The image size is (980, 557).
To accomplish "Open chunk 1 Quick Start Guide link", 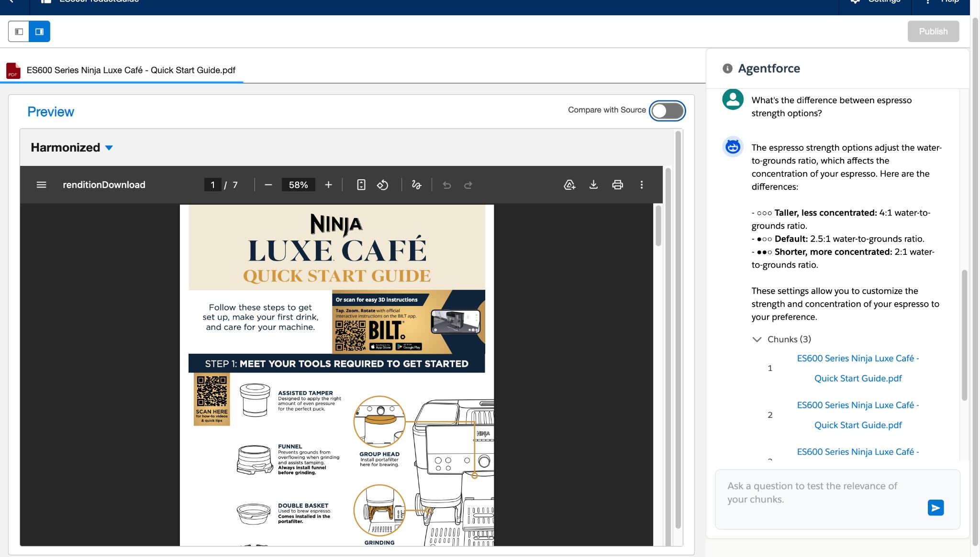I will [858, 368].
